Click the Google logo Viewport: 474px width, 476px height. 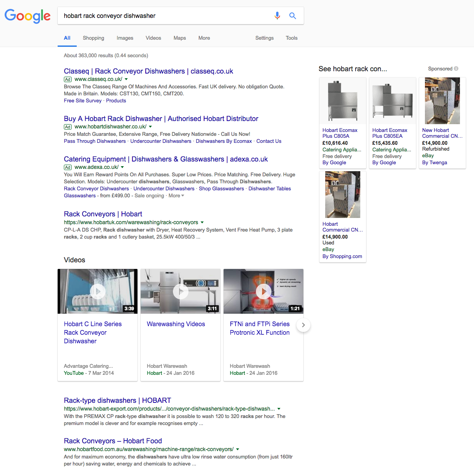[27, 16]
